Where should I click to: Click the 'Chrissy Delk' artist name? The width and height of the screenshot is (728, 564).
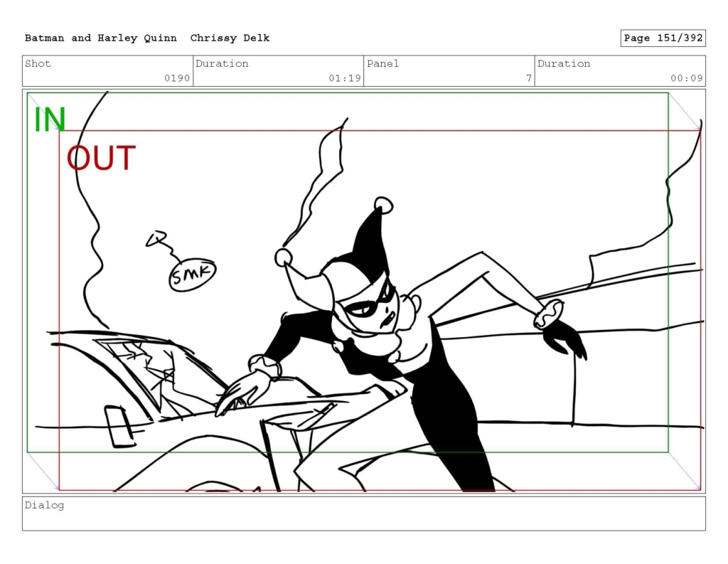[x=230, y=38]
